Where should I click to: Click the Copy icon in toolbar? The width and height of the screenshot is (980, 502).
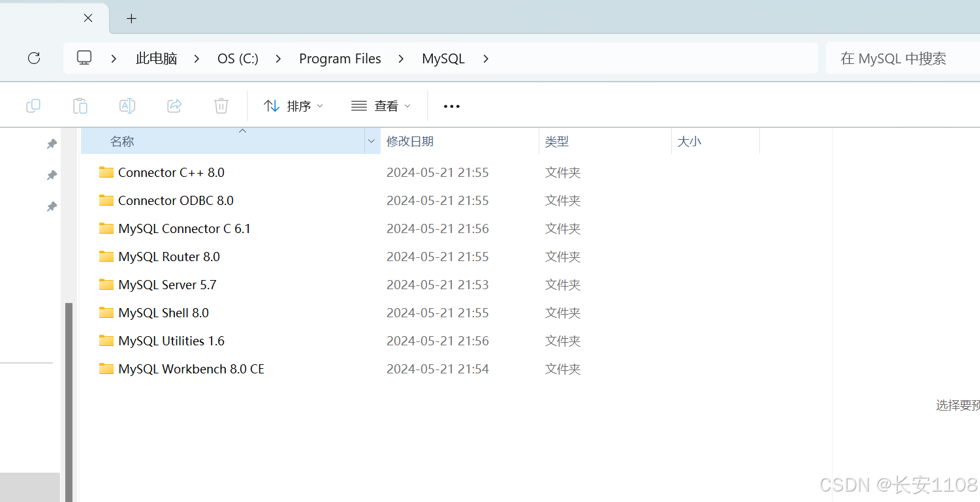coord(33,106)
